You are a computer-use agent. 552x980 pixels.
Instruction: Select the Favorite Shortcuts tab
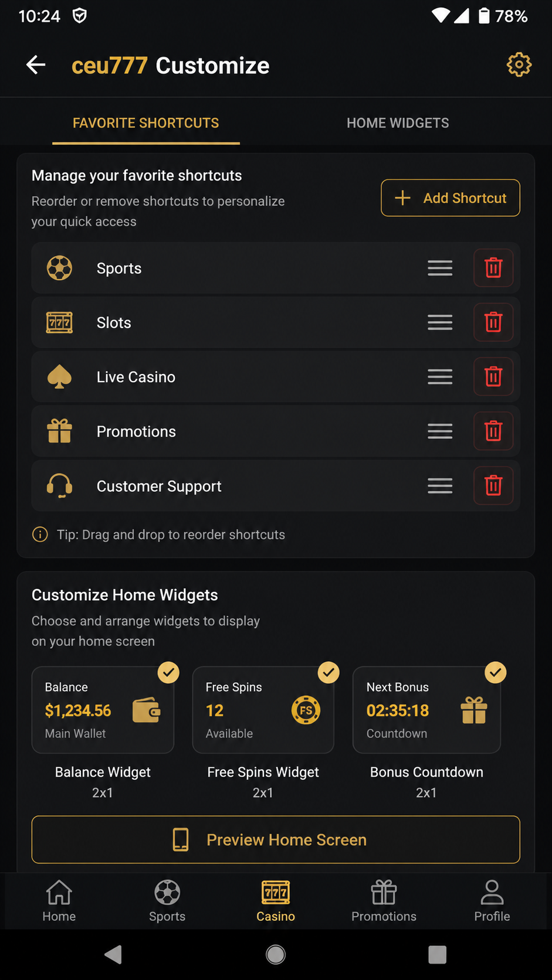(x=145, y=123)
